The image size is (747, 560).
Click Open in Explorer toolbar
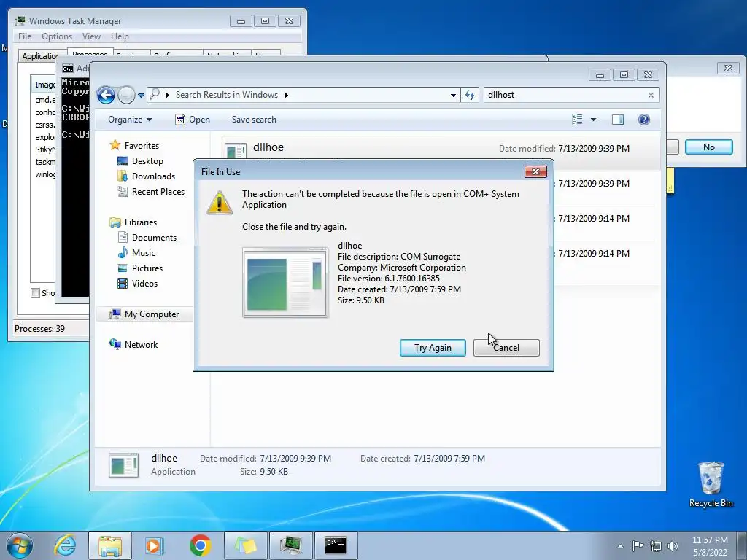click(x=193, y=120)
